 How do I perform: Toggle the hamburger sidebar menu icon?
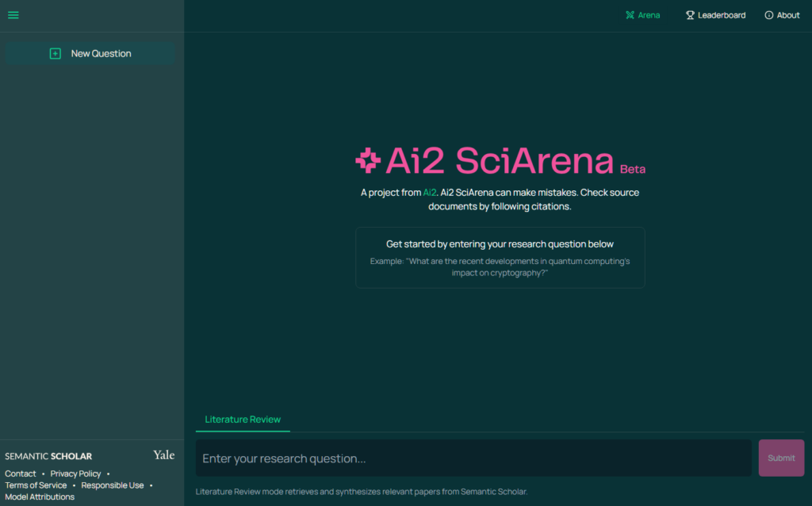point(13,15)
